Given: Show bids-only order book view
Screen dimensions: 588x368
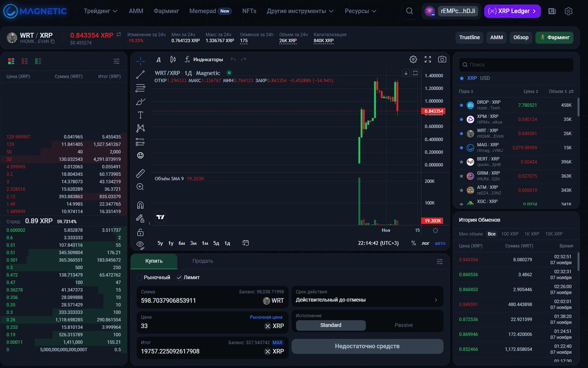Looking at the screenshot, I should tap(38, 61).
